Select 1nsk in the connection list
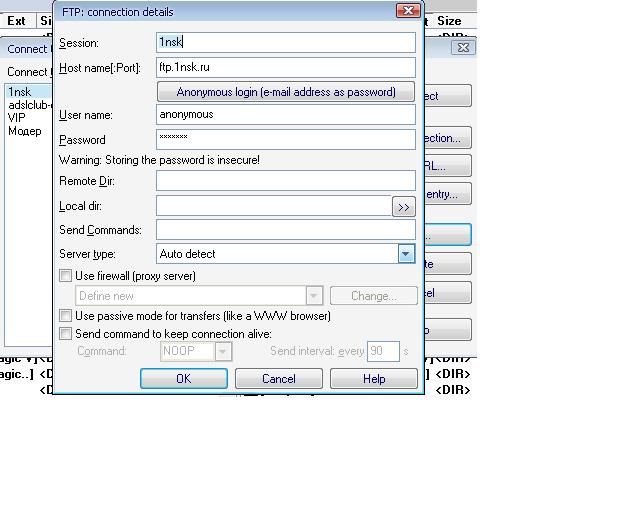 pos(20,92)
